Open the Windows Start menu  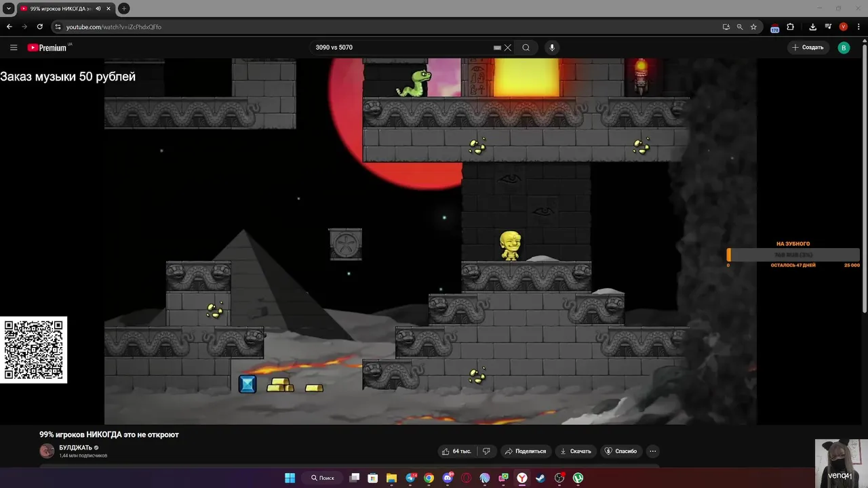pos(290,478)
